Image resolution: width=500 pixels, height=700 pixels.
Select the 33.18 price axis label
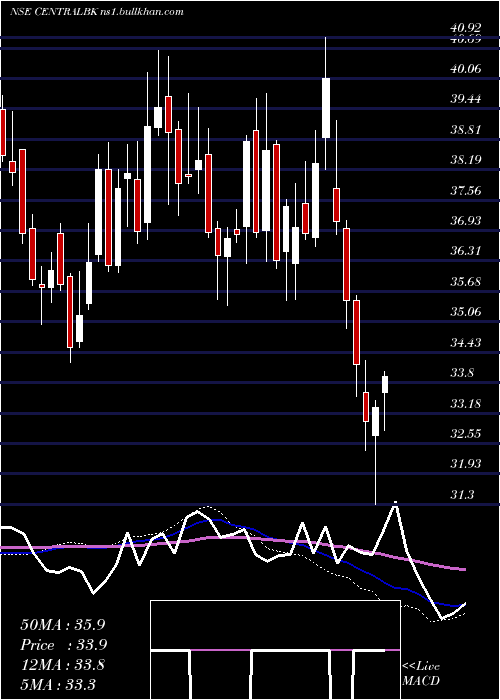(x=466, y=404)
